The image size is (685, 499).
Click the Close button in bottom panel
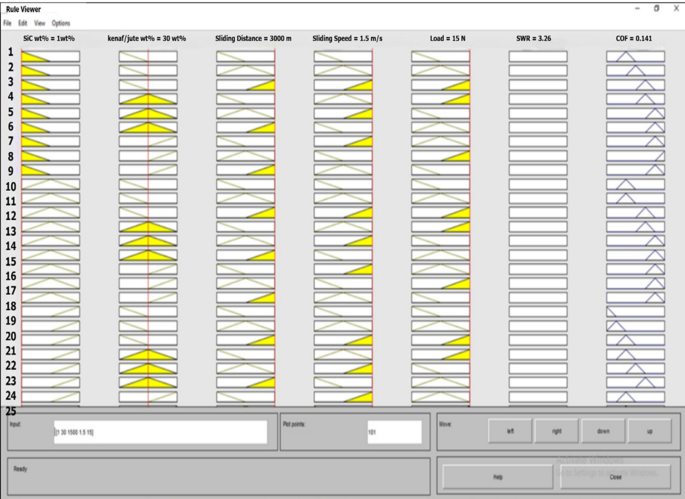pyautogui.click(x=615, y=477)
